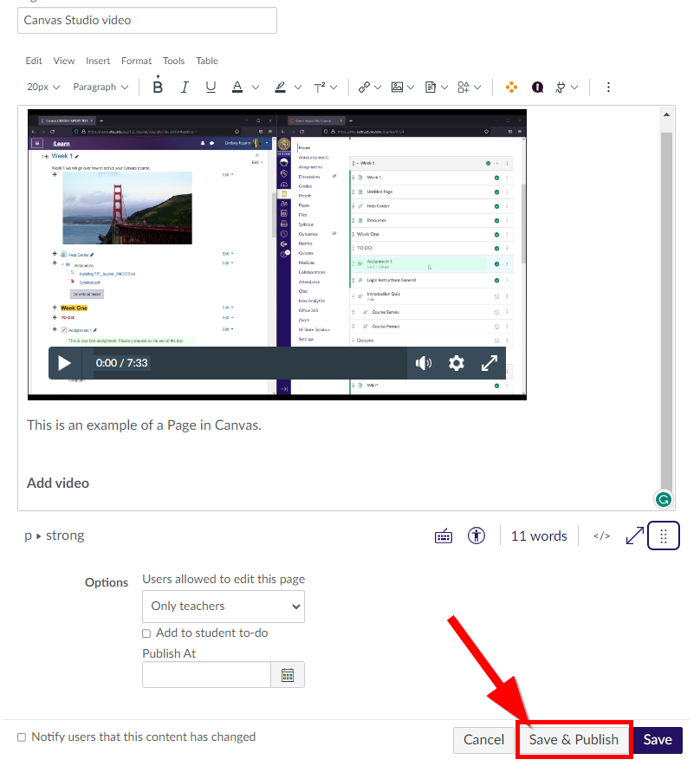Play the embedded video
Image resolution: width=700 pixels, height=766 pixels.
click(64, 363)
